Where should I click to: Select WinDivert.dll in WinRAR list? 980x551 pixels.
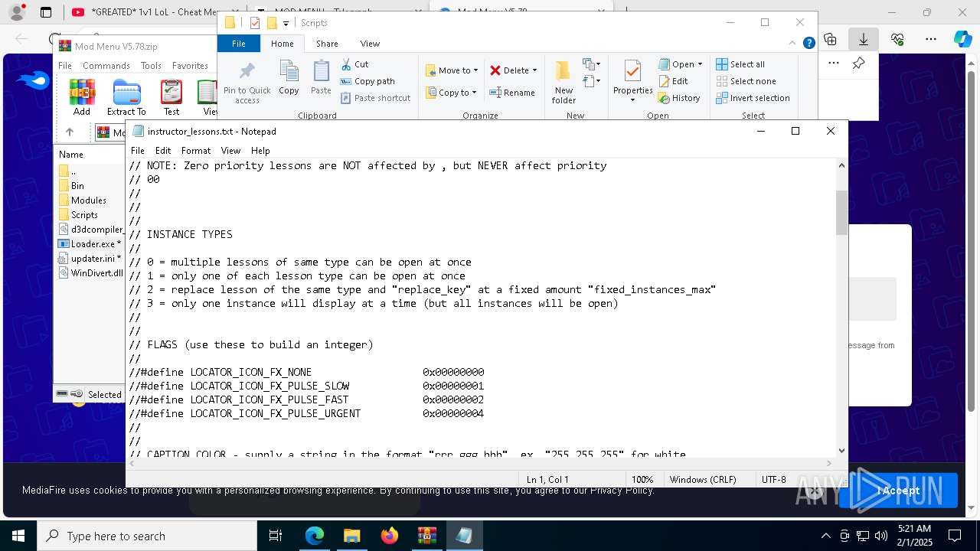point(92,273)
